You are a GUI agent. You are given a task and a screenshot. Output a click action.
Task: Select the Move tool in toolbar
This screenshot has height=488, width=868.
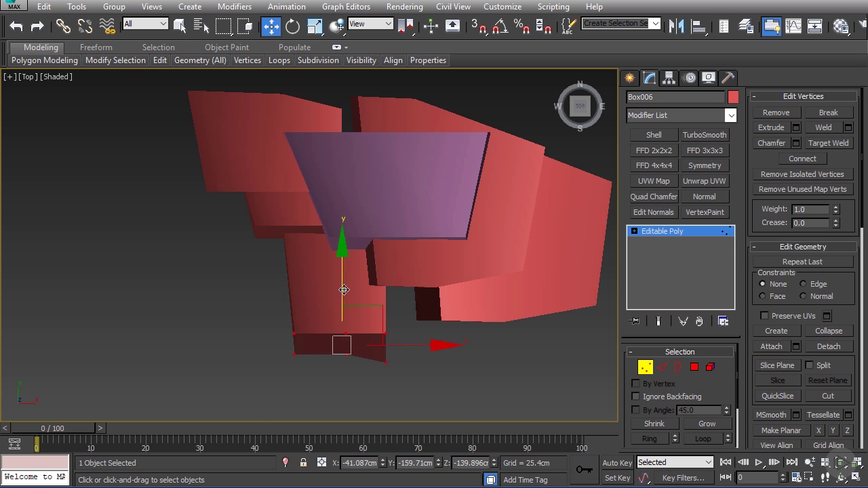(271, 26)
